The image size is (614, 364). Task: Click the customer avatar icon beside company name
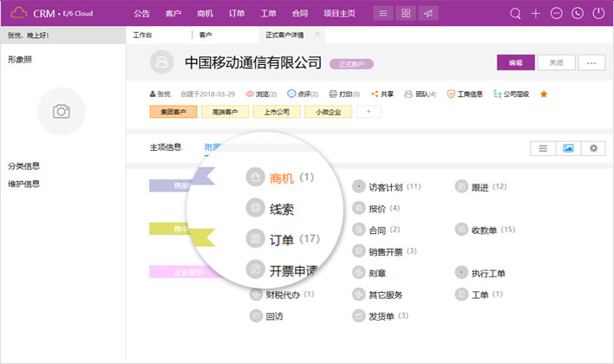(161, 62)
